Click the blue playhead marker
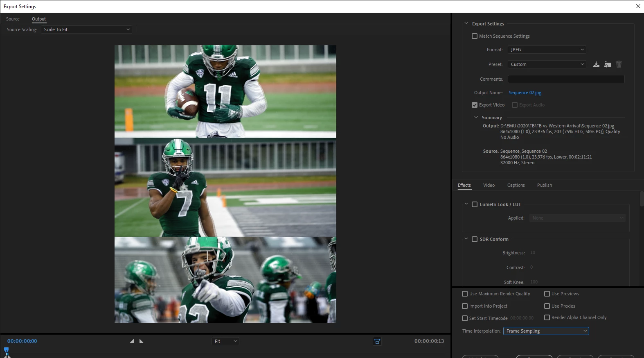644x358 pixels. pos(6,350)
